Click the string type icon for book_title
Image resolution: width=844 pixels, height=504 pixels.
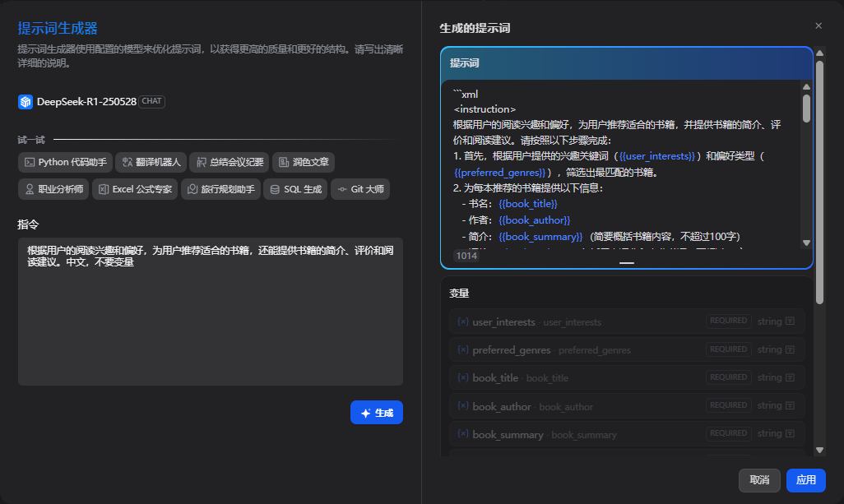[x=791, y=377]
